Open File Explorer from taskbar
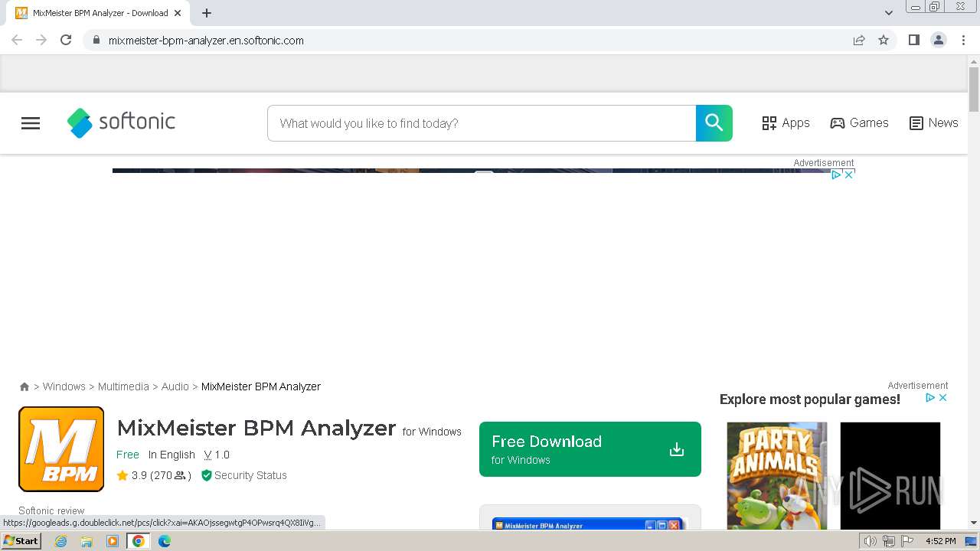The height and width of the screenshot is (551, 980). tap(87, 541)
